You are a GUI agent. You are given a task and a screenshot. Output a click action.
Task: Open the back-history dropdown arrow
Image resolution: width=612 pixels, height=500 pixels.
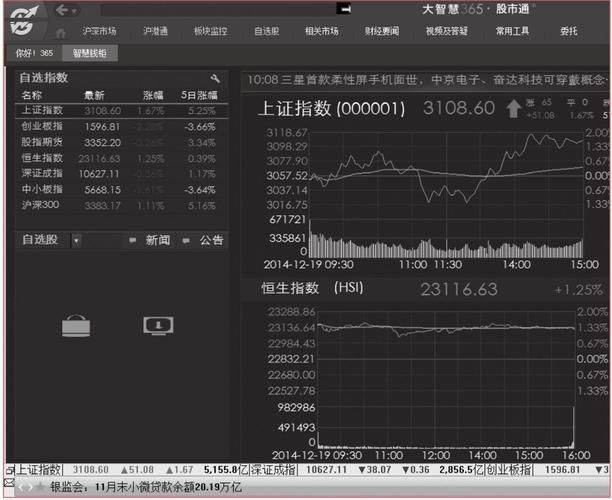tap(73, 11)
